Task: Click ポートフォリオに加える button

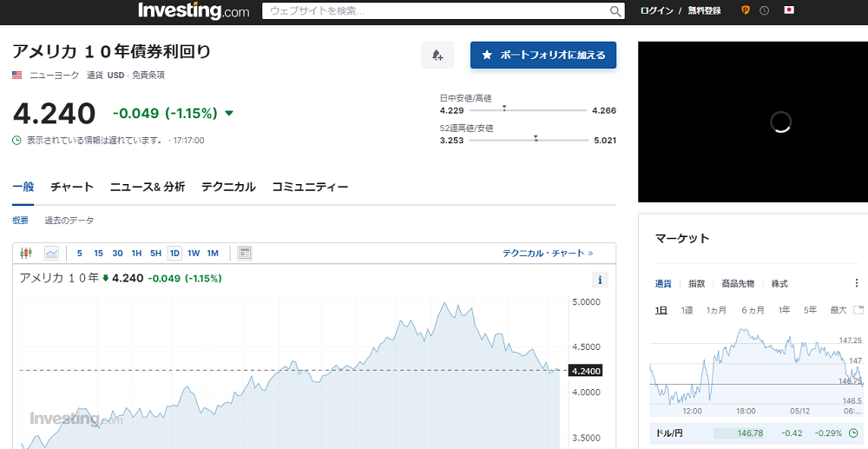Action: pos(543,55)
